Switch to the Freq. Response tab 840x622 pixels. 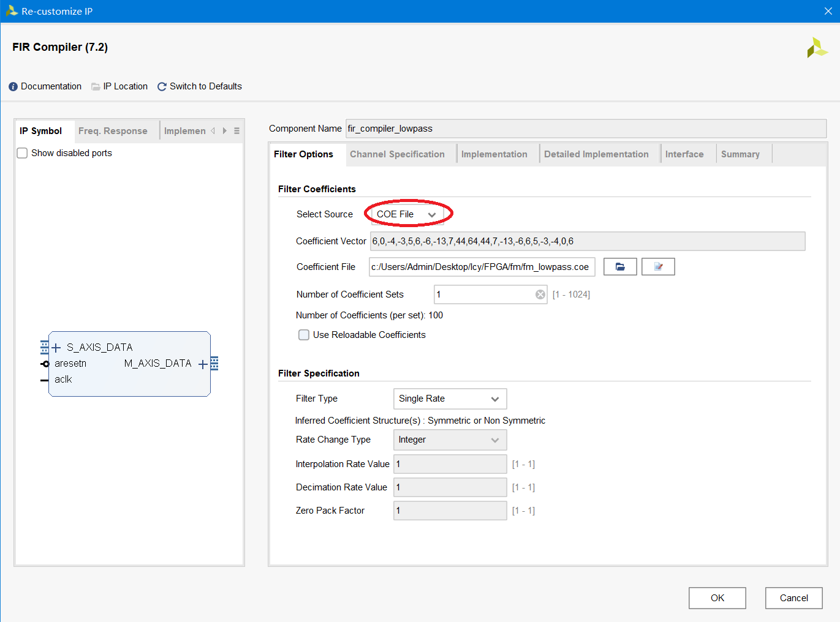click(x=113, y=131)
